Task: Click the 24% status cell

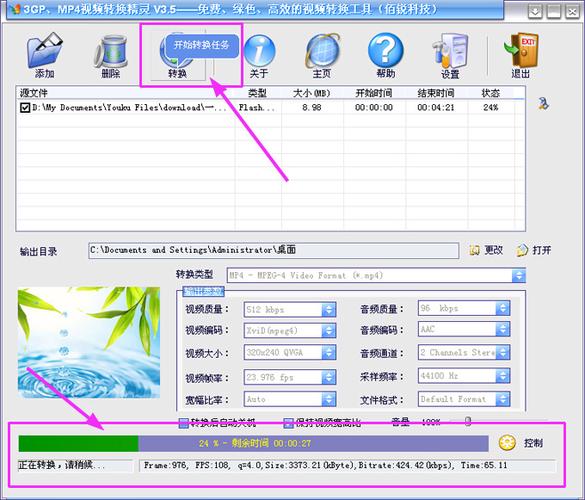Action: click(x=491, y=108)
